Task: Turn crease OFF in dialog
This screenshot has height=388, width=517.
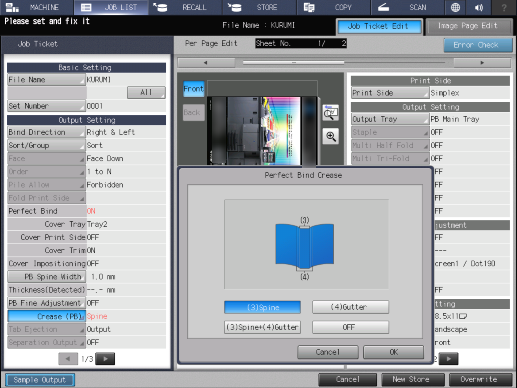Action: (350, 327)
